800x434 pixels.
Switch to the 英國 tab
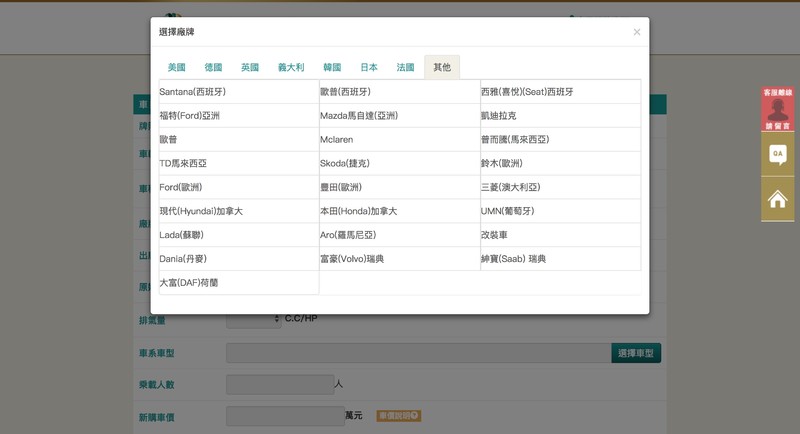(x=250, y=67)
